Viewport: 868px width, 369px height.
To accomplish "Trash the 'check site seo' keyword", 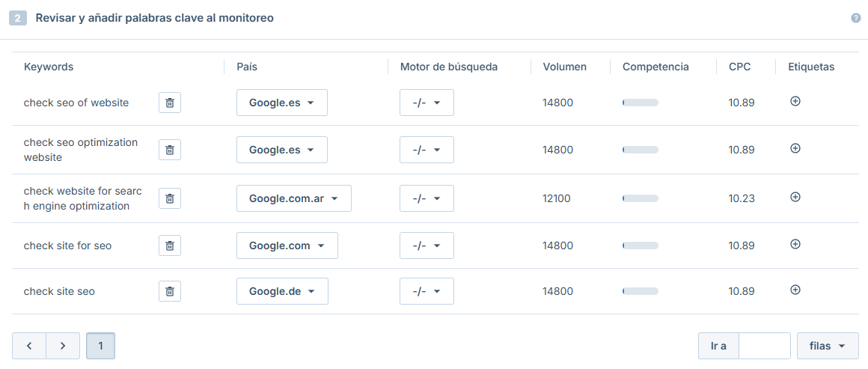I will 170,291.
